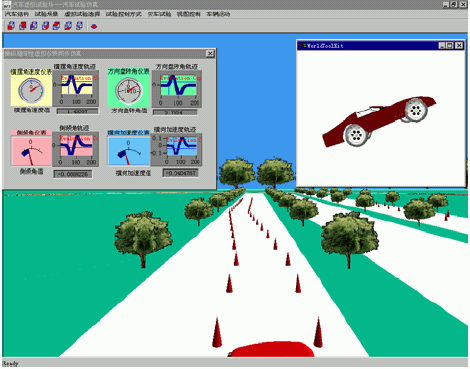Image resolution: width=470 pixels, height=369 pixels.
Task: Open the 车辆运动 menu
Action: pyautogui.click(x=218, y=14)
